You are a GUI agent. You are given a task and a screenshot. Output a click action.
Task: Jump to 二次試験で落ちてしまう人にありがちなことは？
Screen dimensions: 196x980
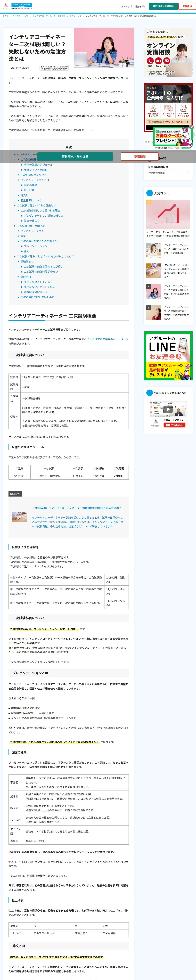pyautogui.click(x=45, y=256)
